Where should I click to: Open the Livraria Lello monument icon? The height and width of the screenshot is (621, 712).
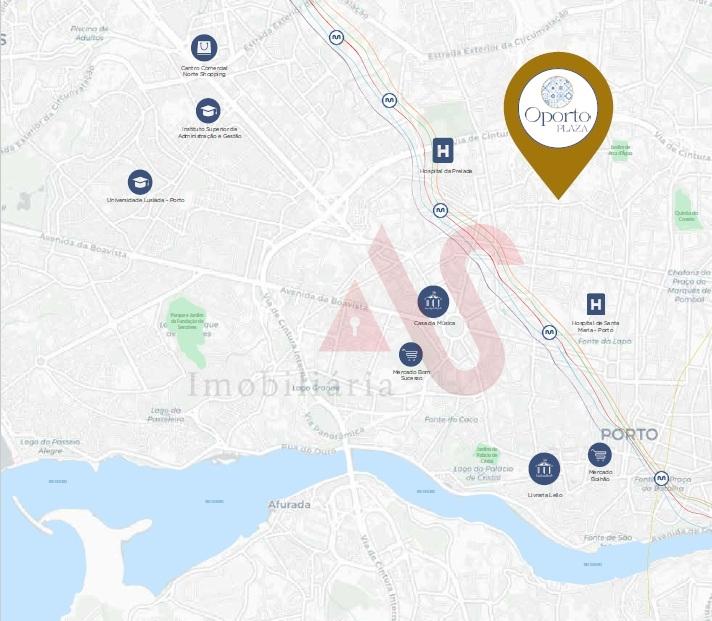pyautogui.click(x=544, y=469)
